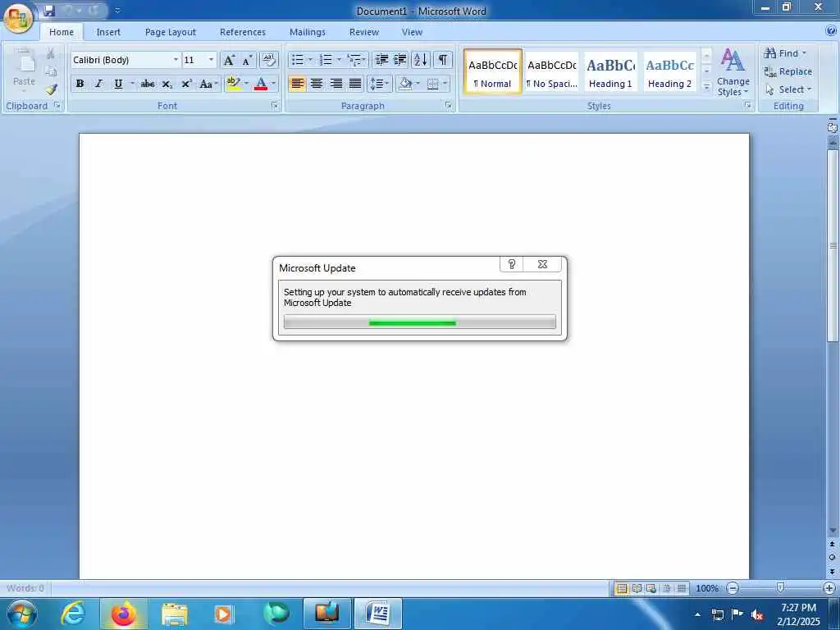Apply yellow text highlight color
840x630 pixels.
[233, 84]
